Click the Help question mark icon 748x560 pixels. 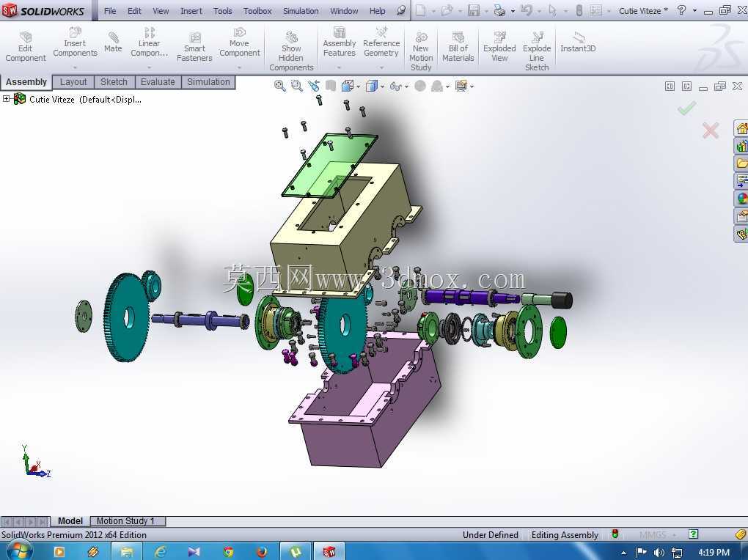[682, 10]
